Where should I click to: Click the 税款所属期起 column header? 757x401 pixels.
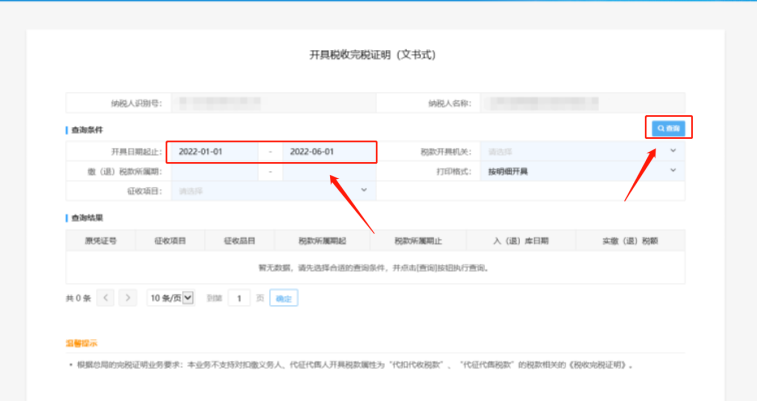[x=323, y=240]
